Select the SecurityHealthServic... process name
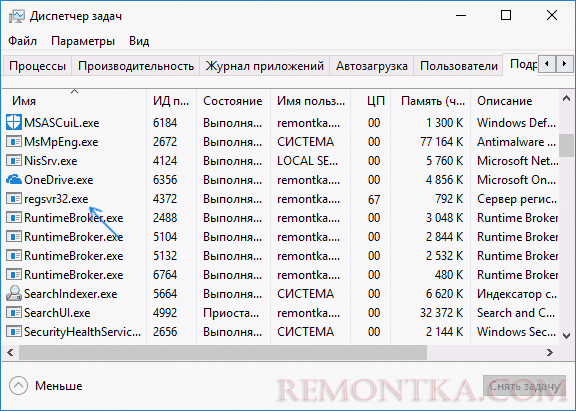The width and height of the screenshot is (576, 411). [x=83, y=332]
